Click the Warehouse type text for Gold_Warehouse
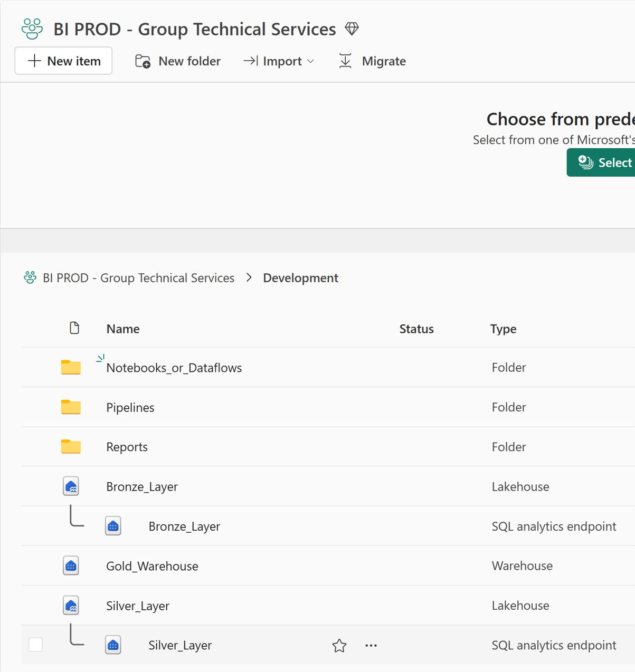 [522, 565]
